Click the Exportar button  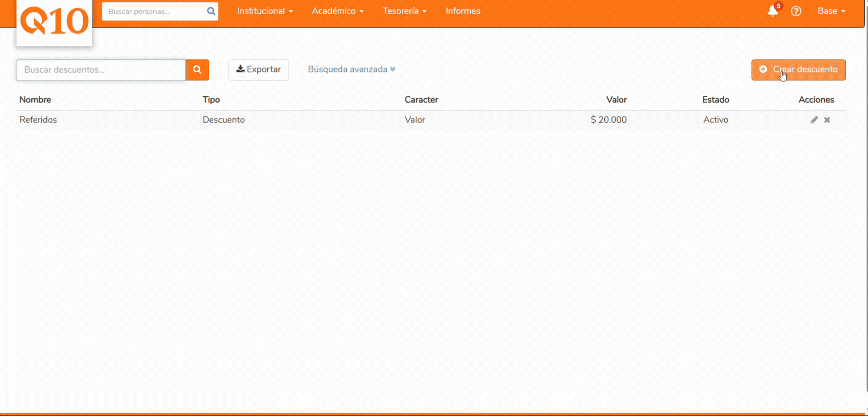[258, 69]
